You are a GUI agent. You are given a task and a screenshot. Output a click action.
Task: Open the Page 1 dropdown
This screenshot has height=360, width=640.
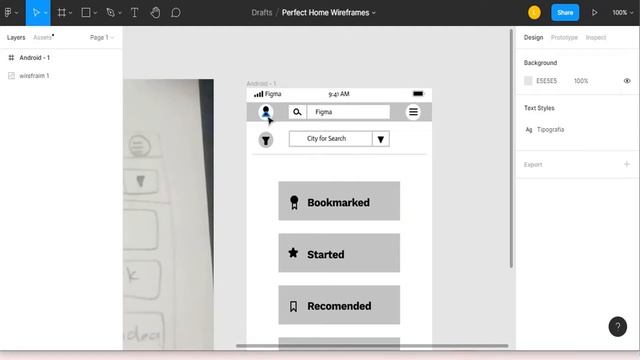pos(101,38)
